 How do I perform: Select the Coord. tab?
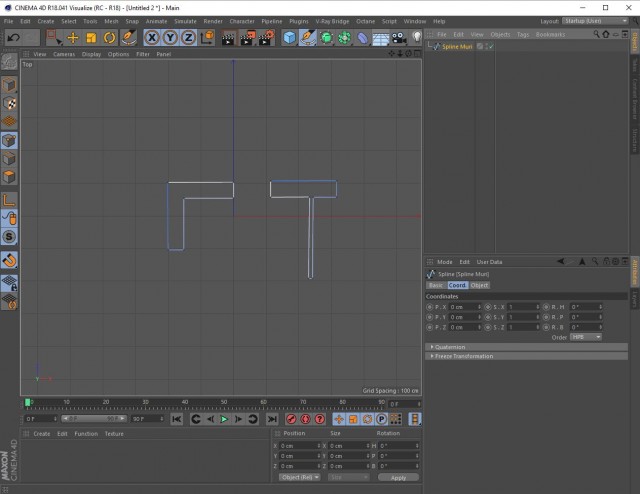coord(457,285)
